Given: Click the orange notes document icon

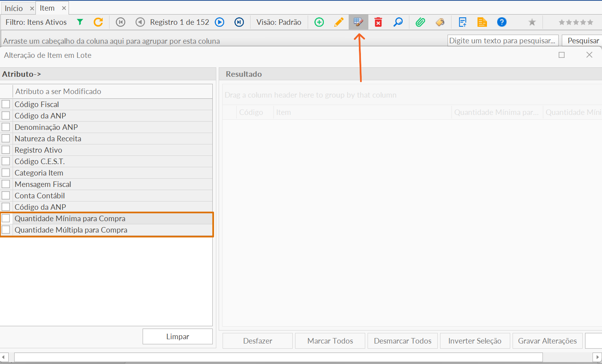Looking at the screenshot, I should 482,22.
